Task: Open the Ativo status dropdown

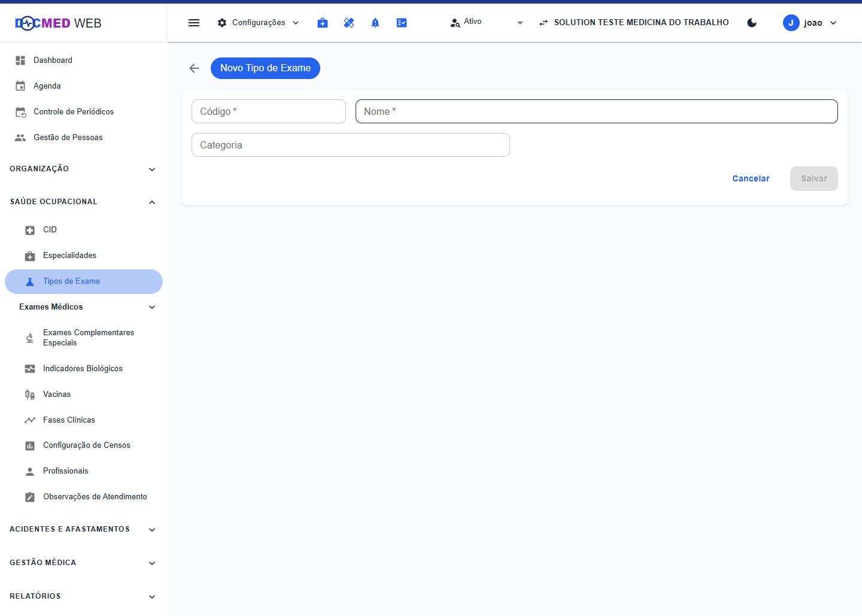Action: point(487,23)
